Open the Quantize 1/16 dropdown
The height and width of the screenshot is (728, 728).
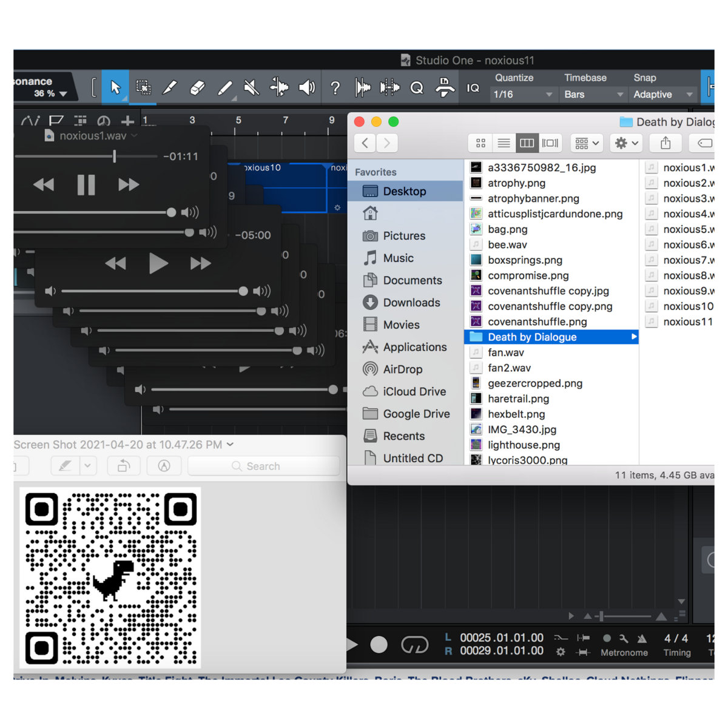point(522,95)
